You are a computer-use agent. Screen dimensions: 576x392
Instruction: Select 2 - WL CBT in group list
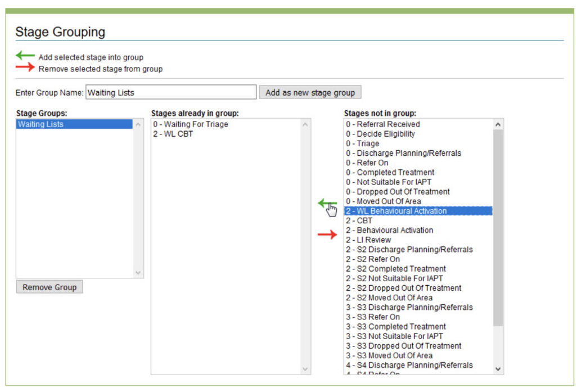[173, 134]
